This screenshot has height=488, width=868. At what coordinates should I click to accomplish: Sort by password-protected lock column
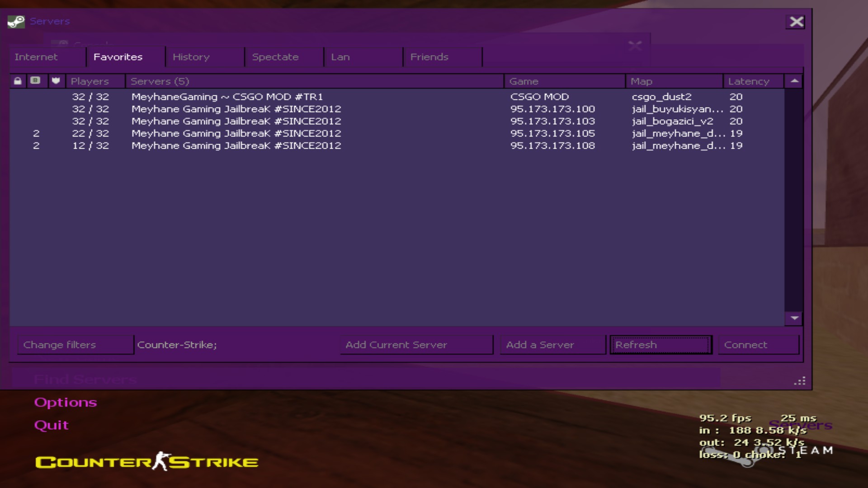tap(18, 81)
